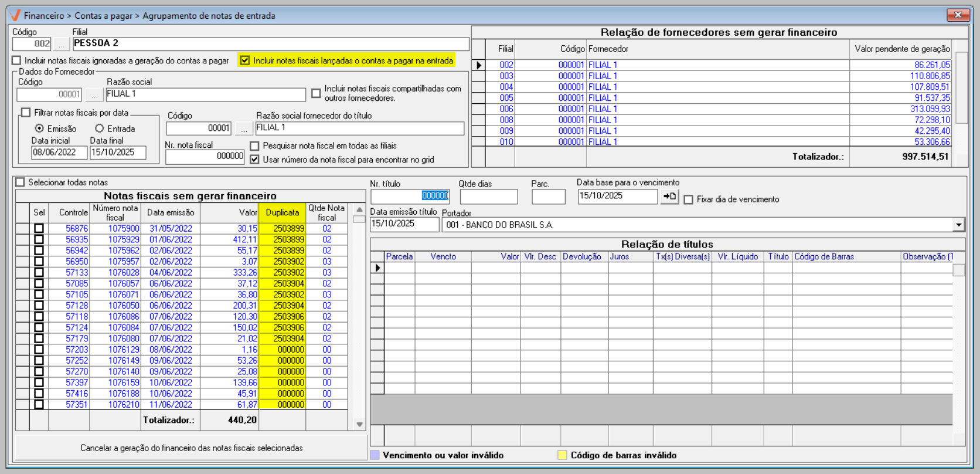Toggle Selecionar todas notas checkbox
Viewport: 980px width, 474px height.
click(x=21, y=182)
